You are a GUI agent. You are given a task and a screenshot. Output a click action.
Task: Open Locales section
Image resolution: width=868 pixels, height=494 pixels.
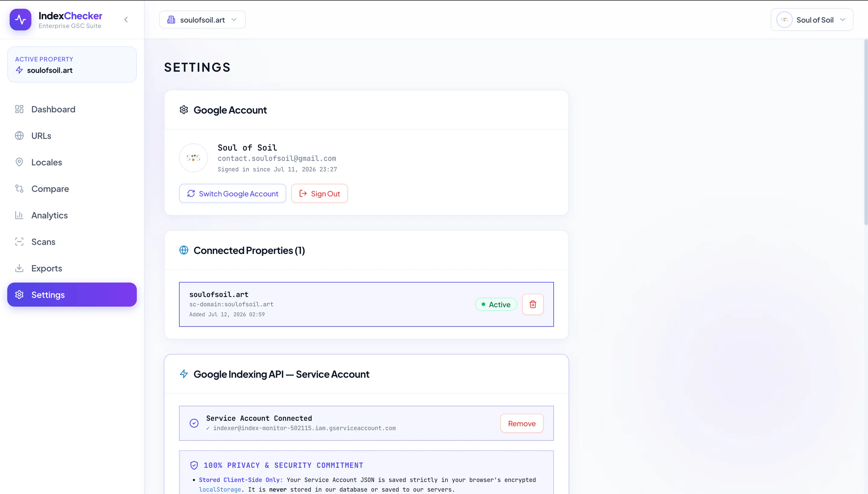click(x=72, y=162)
